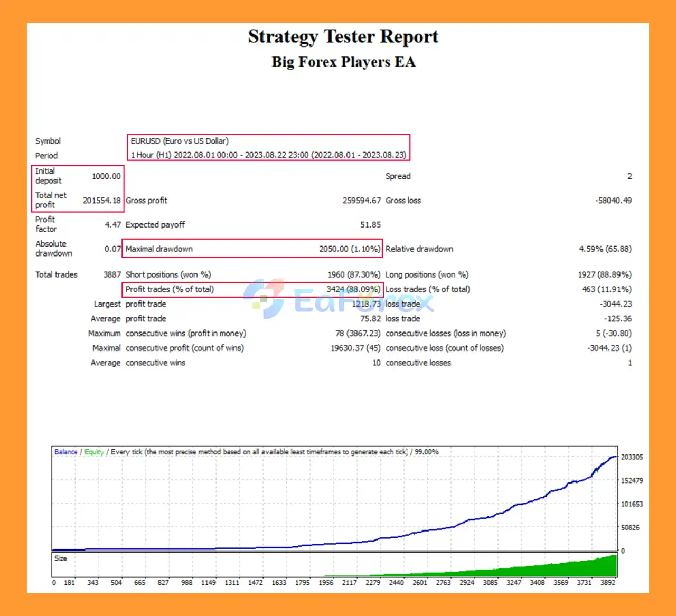Click the 1 Hour (H1) period date range
The image size is (676, 616).
[268, 155]
